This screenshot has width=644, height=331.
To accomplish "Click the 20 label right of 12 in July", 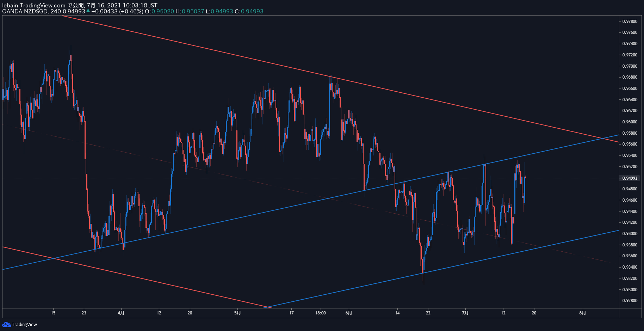I will [x=534, y=313].
